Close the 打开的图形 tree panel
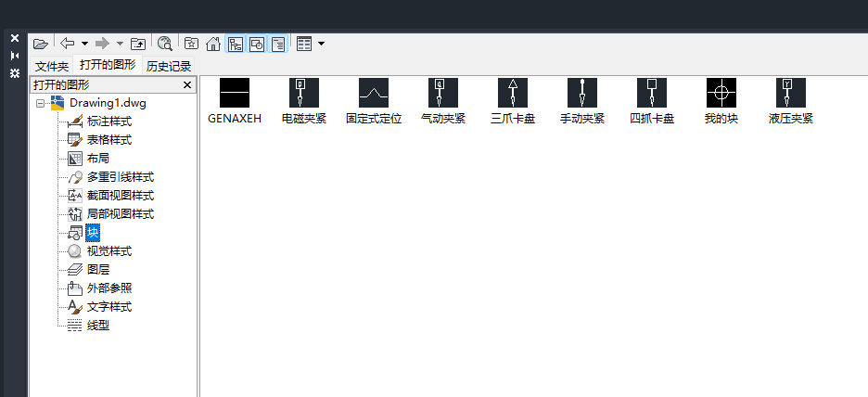This screenshot has width=868, height=397. [x=187, y=85]
